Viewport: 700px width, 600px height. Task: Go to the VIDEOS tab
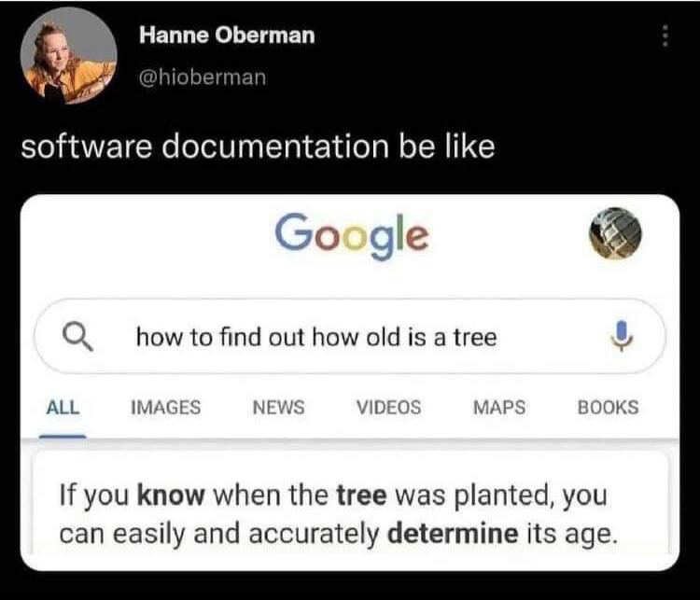point(388,407)
